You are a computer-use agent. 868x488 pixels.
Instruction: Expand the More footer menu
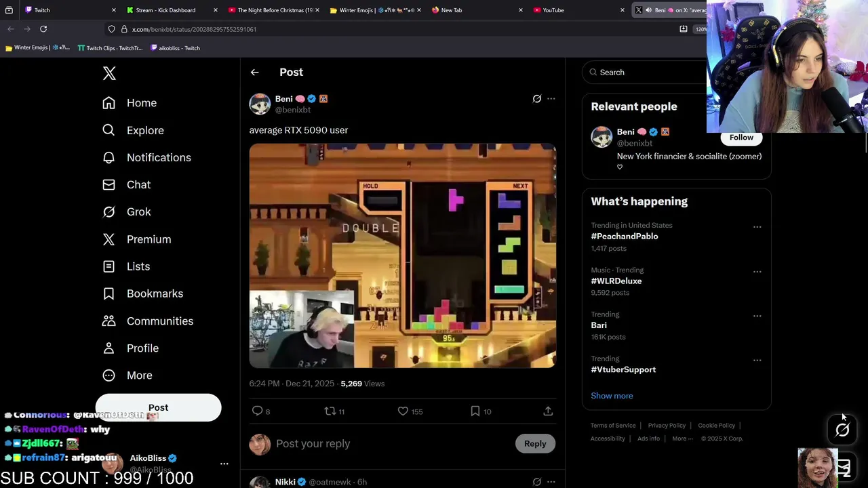coord(682,439)
